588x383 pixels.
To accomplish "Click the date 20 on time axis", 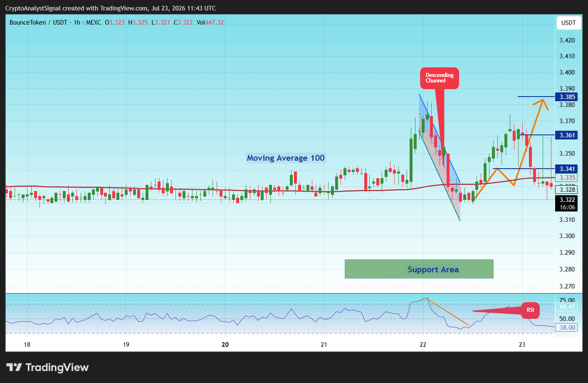I will click(225, 344).
